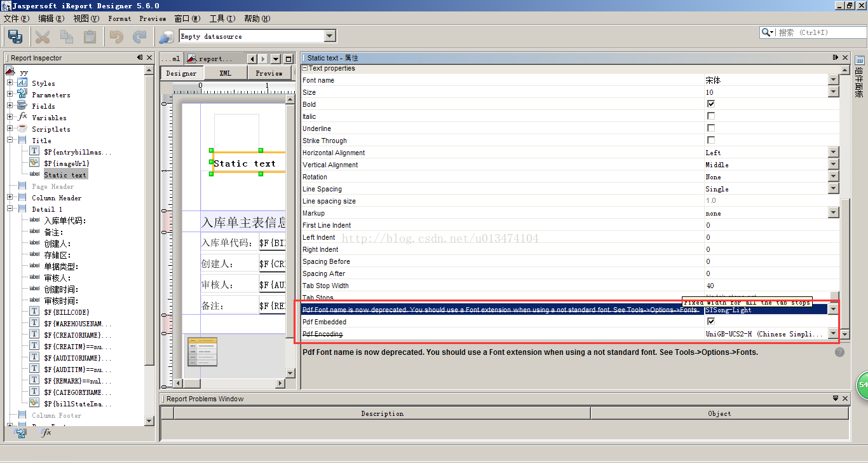This screenshot has width=868, height=463.
Task: Open the Pdf Encoding dropdown
Action: 834,333
